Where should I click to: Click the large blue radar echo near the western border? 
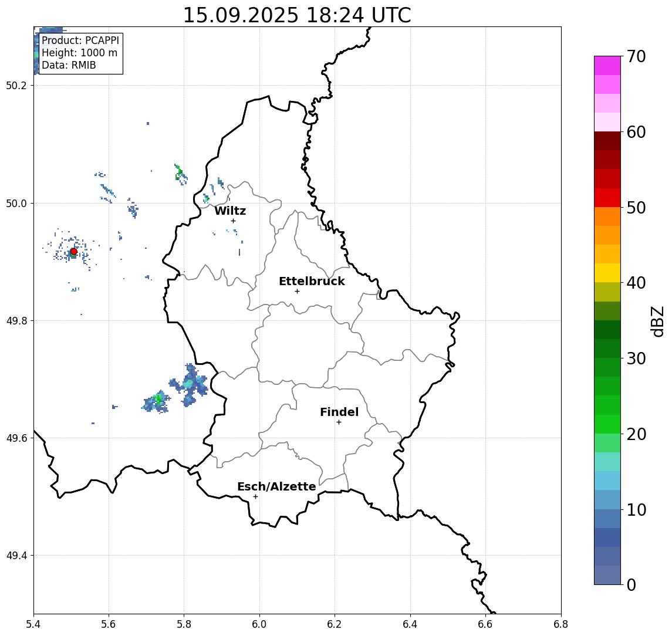click(190, 384)
